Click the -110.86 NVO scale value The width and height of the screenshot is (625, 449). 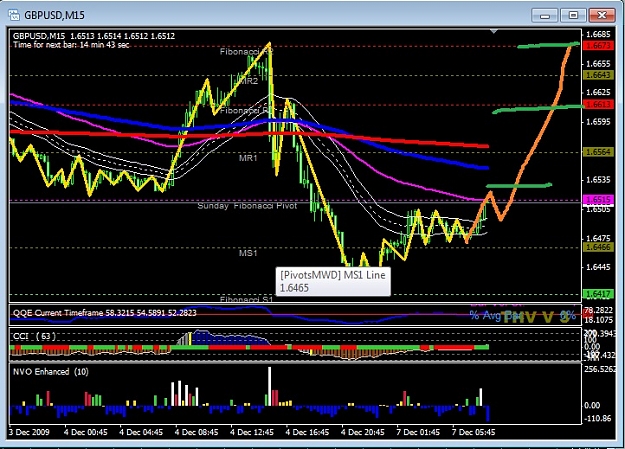tap(597, 418)
